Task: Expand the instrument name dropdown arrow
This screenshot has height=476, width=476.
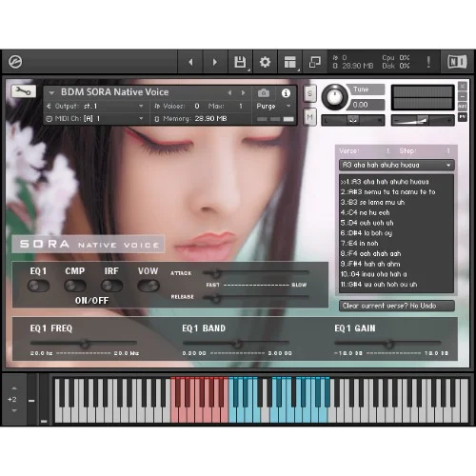Action: coord(51,93)
